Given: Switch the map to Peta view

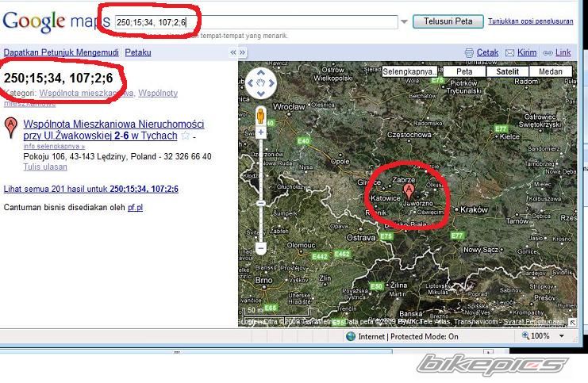Looking at the screenshot, I should [x=464, y=71].
